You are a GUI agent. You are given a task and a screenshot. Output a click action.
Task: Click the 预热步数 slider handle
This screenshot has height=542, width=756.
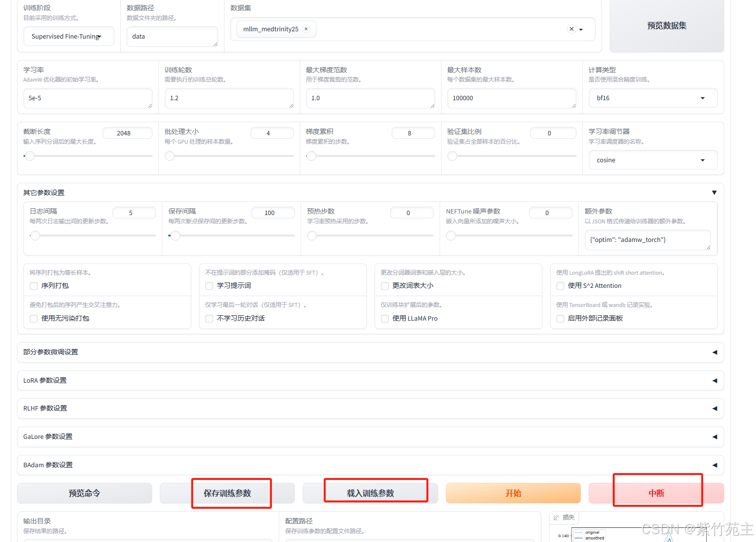(312, 236)
